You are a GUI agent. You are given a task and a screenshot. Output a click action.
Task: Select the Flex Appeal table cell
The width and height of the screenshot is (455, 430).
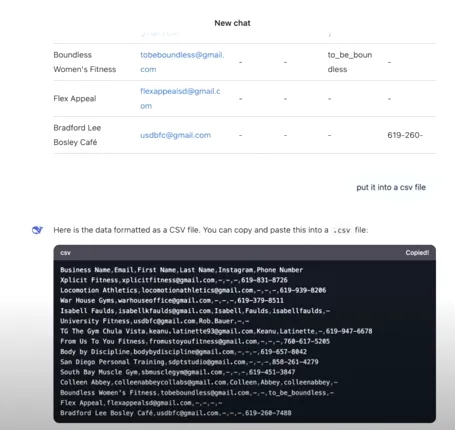[75, 99]
